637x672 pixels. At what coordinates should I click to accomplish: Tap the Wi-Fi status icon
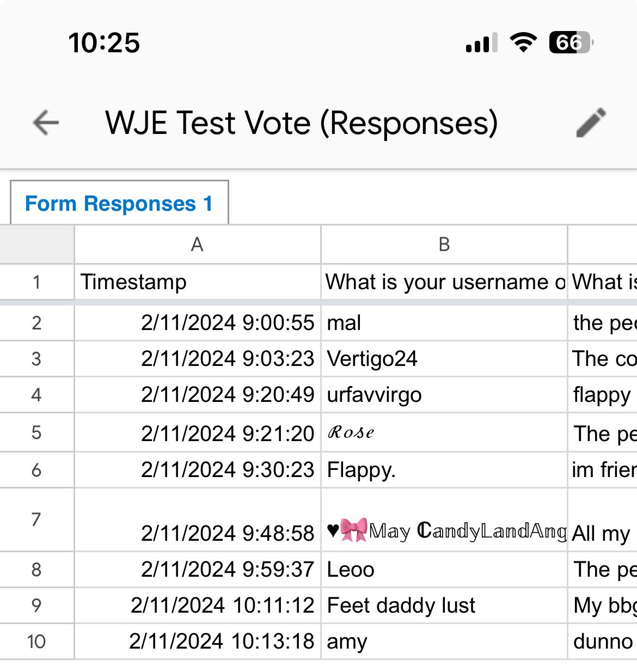click(523, 42)
